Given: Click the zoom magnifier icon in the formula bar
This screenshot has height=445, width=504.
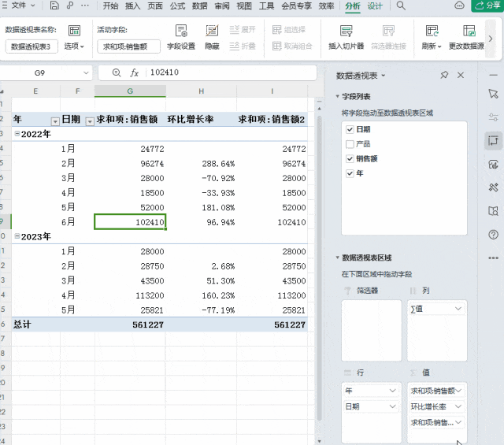Looking at the screenshot, I should pos(117,73).
